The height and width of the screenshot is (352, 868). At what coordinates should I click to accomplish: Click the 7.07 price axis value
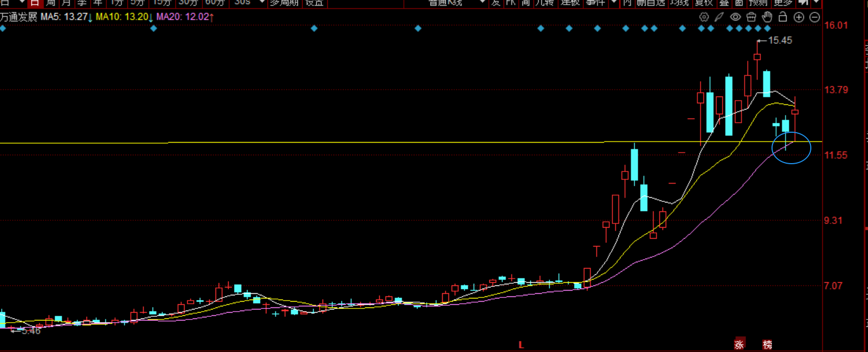click(x=833, y=286)
